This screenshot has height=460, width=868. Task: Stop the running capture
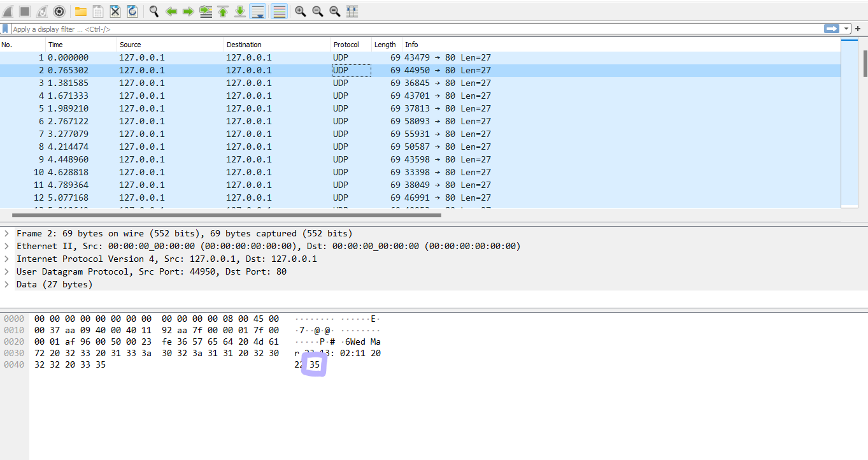24,11
